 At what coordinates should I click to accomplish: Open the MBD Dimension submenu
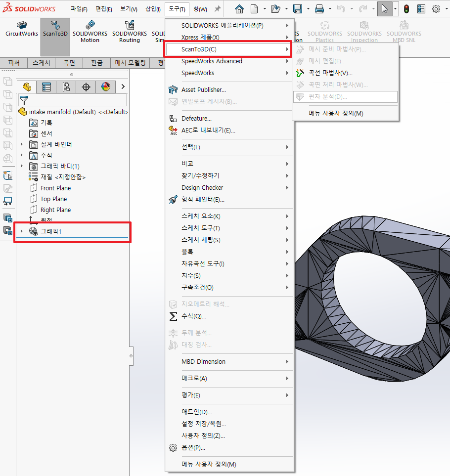click(x=230, y=361)
